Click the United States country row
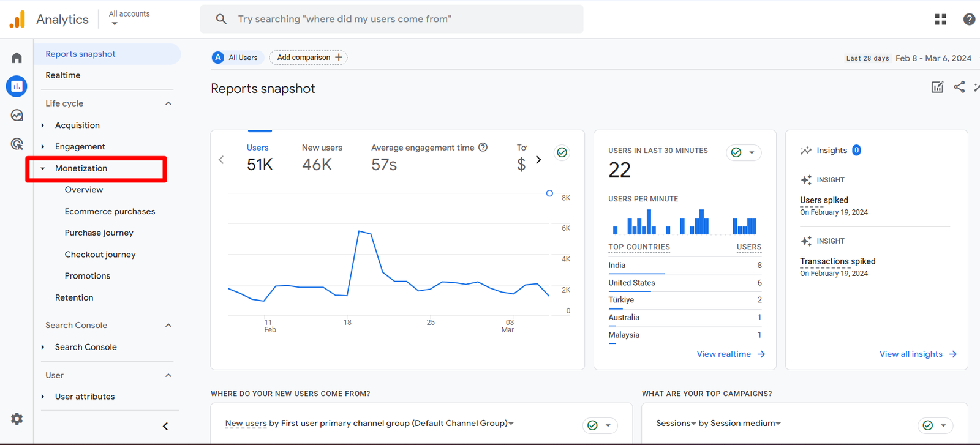Screen dimensions: 980x445 pos(685,283)
